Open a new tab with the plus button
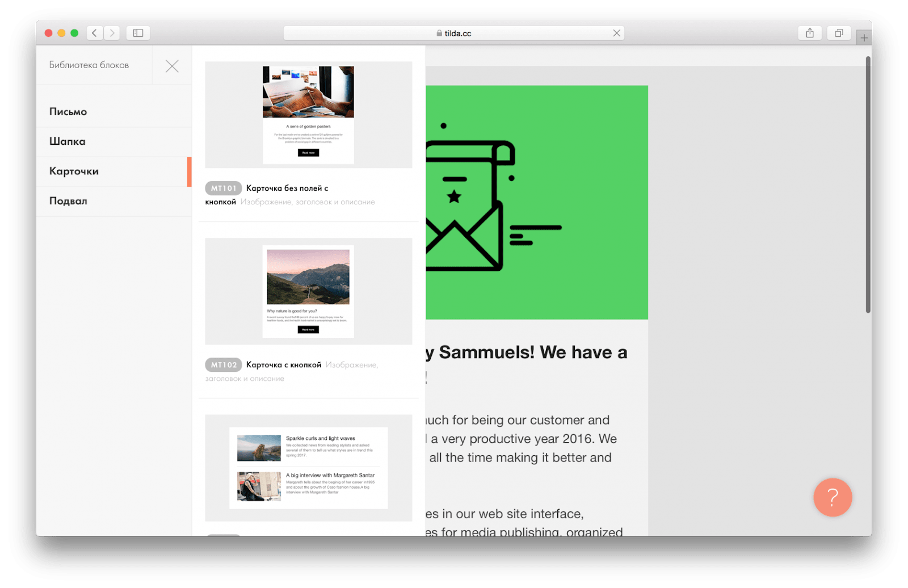This screenshot has height=588, width=908. coord(864,38)
